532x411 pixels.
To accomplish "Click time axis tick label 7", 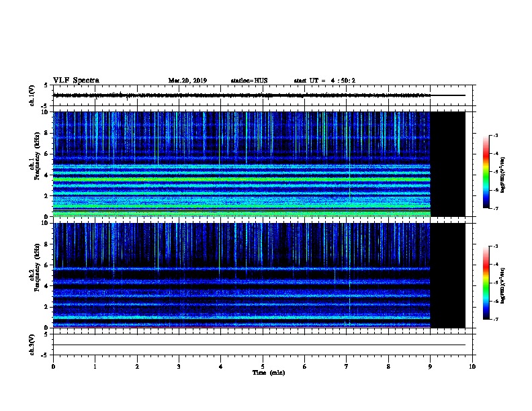I will pyautogui.click(x=347, y=367).
